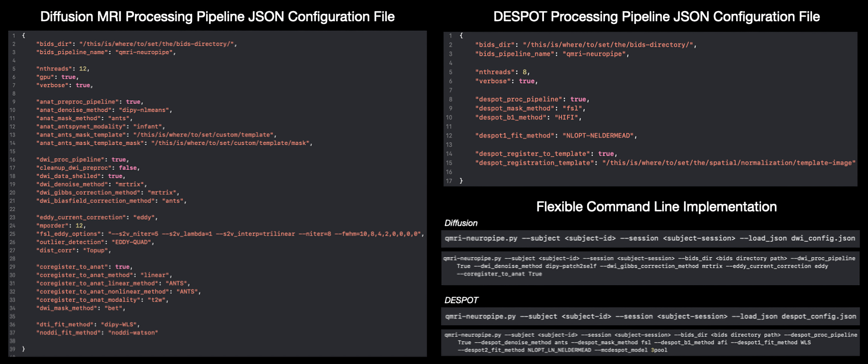Screen dimensions: 868x364
Task: Click the nthreads value 12
Action: (82, 68)
